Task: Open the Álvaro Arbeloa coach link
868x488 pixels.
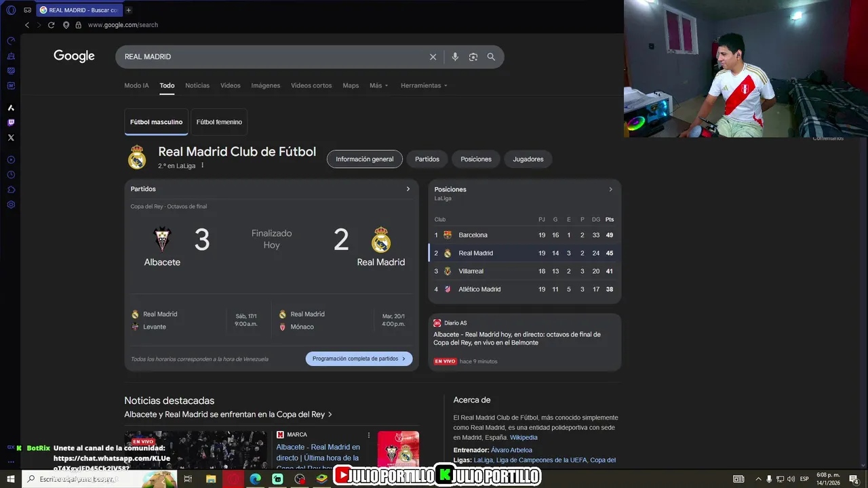Action: (511, 450)
